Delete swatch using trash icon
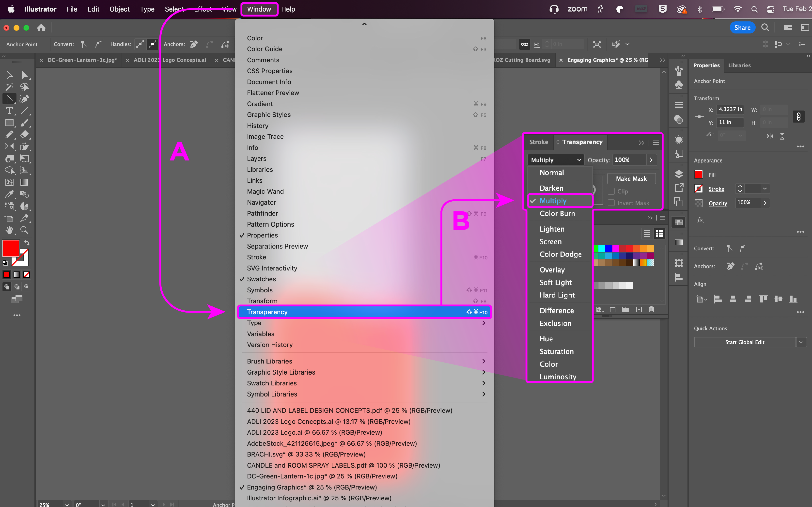Screen dimensions: 812x507 point(651,309)
